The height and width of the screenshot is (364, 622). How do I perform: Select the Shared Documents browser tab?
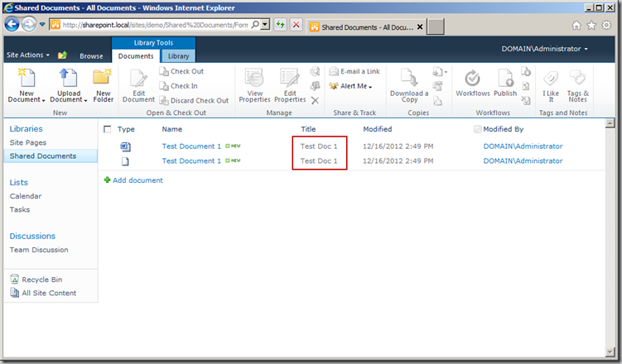pos(366,27)
